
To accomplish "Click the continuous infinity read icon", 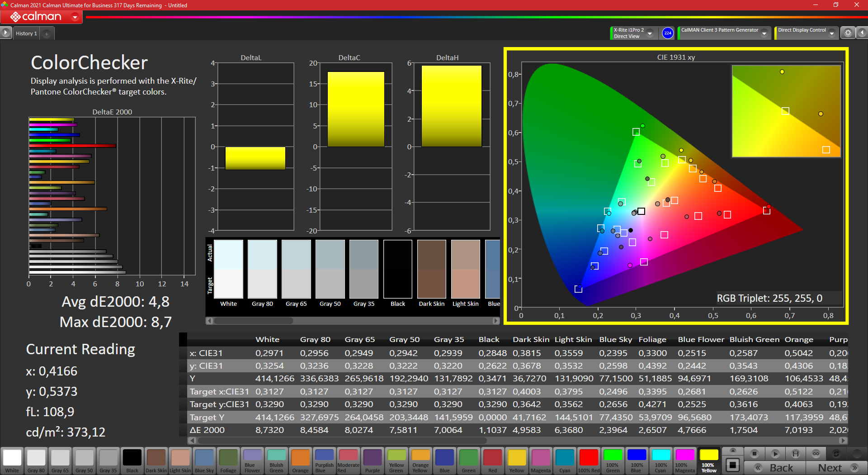I will pyautogui.click(x=816, y=454).
